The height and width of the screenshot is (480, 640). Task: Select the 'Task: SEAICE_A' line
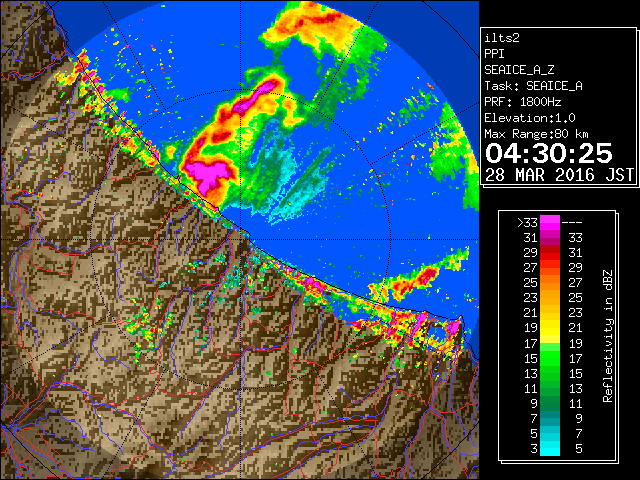point(533,86)
